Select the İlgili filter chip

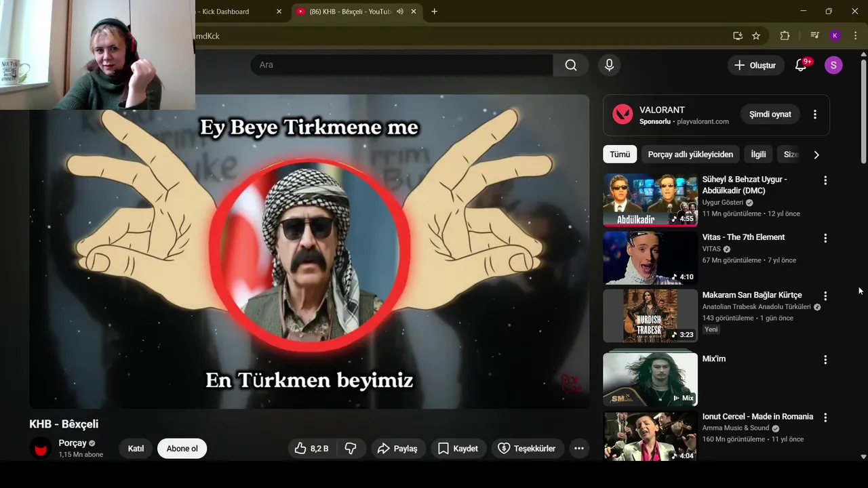(758, 155)
